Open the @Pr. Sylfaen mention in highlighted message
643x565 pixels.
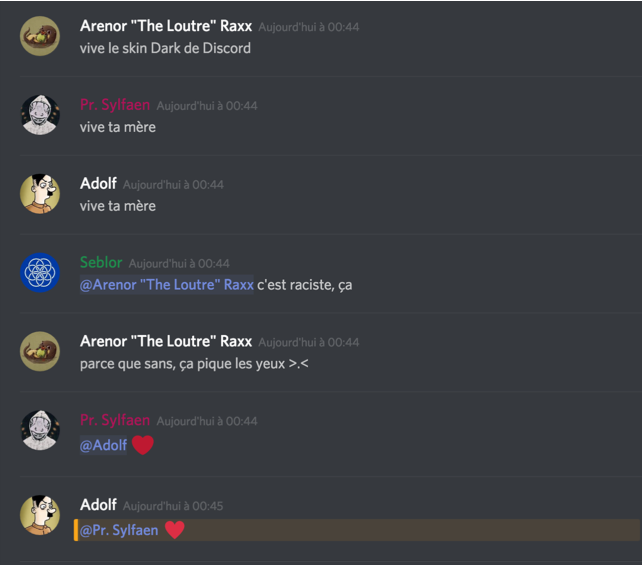tap(119, 530)
